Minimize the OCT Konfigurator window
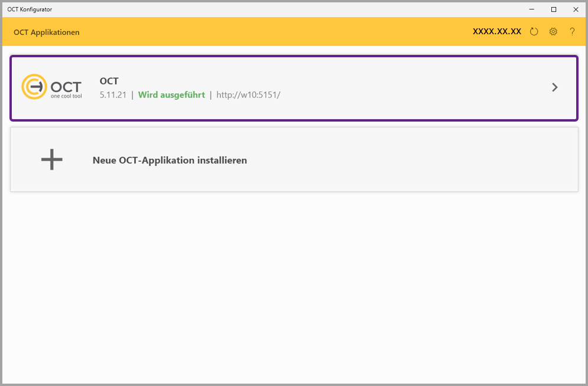 pyautogui.click(x=531, y=9)
